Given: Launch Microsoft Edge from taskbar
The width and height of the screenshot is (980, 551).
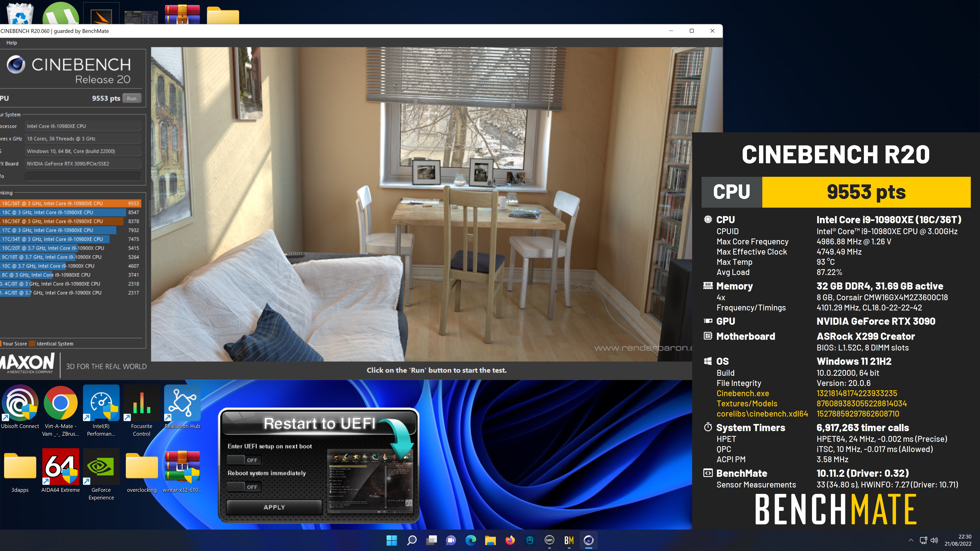Looking at the screenshot, I should 471,540.
